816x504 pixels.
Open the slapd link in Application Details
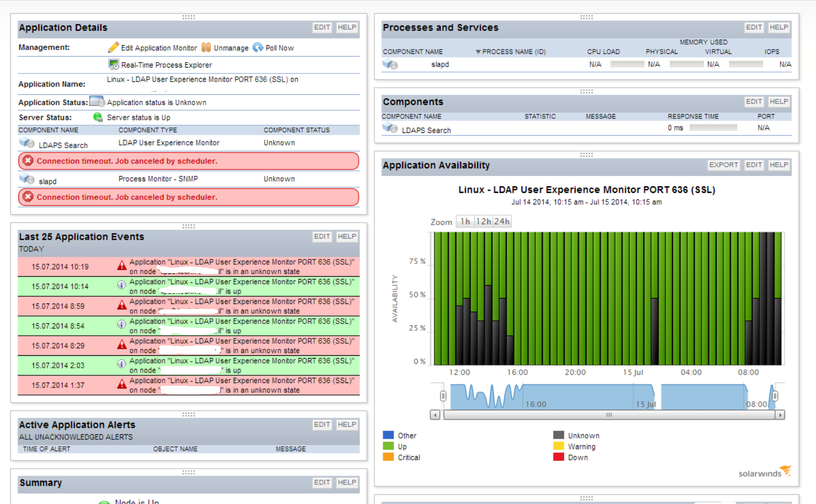point(47,181)
